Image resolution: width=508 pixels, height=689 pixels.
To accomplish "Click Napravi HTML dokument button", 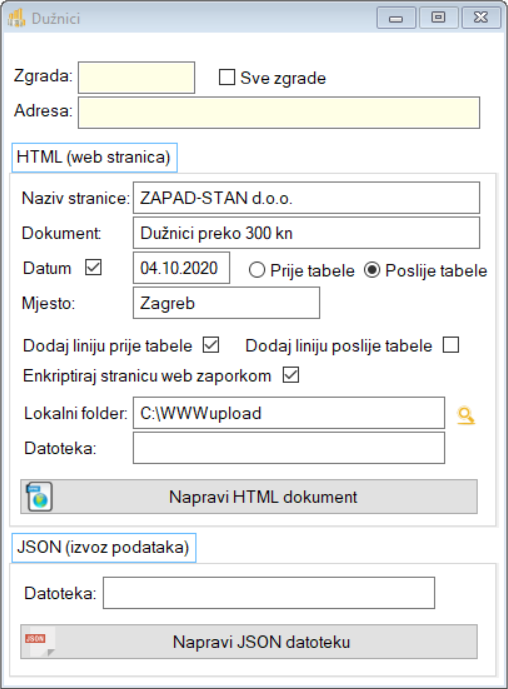I will coord(249,497).
